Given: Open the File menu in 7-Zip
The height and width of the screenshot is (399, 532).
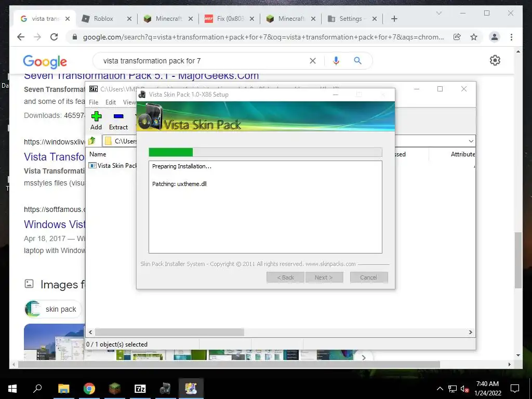Looking at the screenshot, I should (94, 102).
